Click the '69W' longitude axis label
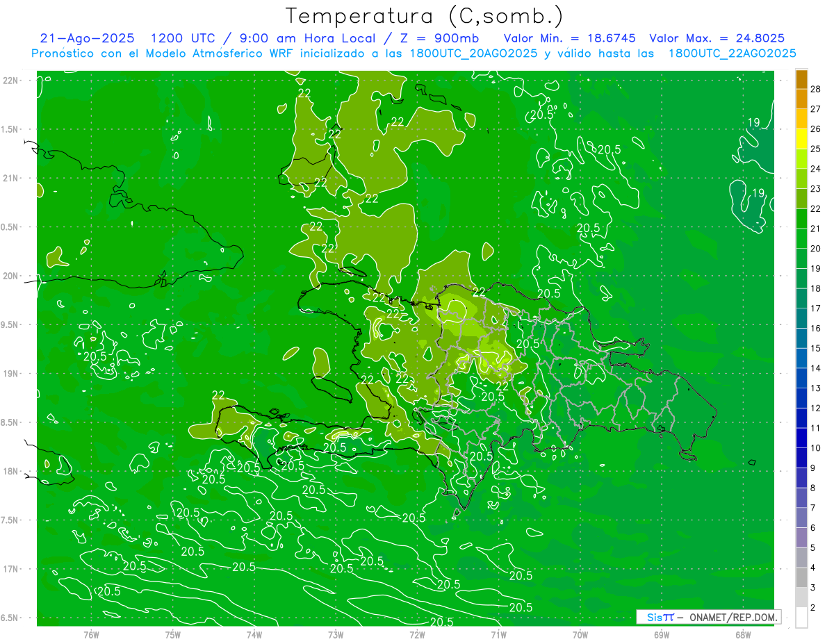Viewport: 834px width, 644px height. pyautogui.click(x=662, y=635)
